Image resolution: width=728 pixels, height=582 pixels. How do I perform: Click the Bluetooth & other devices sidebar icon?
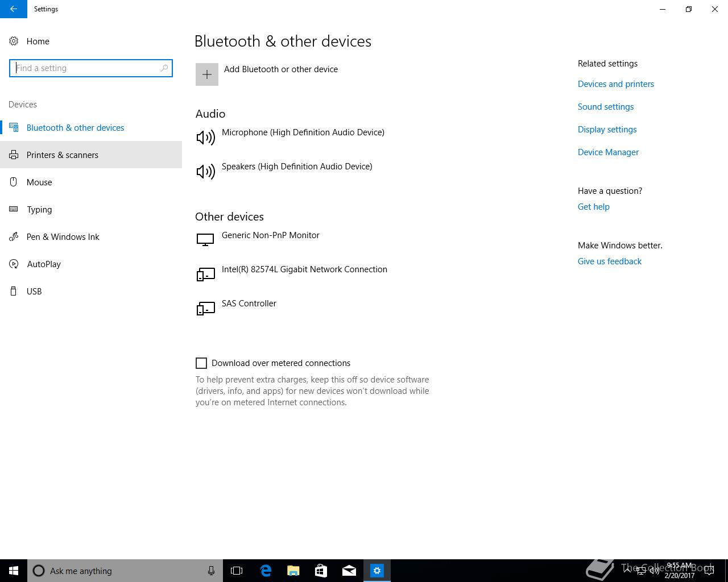pyautogui.click(x=14, y=127)
